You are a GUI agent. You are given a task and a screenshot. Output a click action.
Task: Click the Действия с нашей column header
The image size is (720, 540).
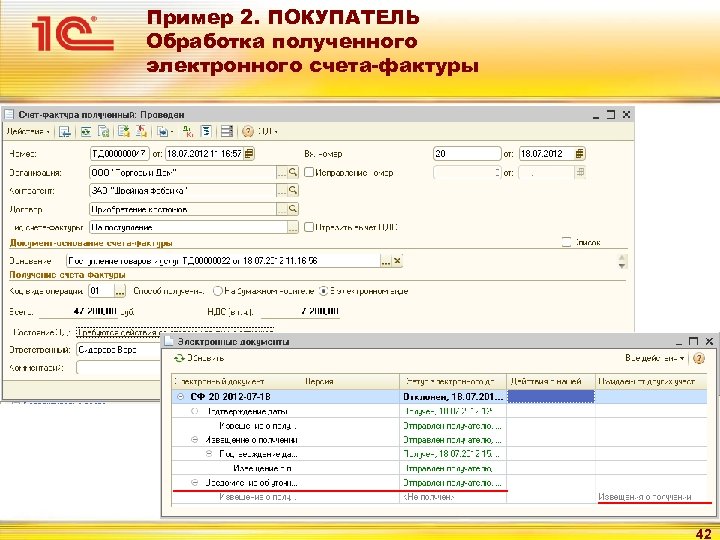click(551, 382)
